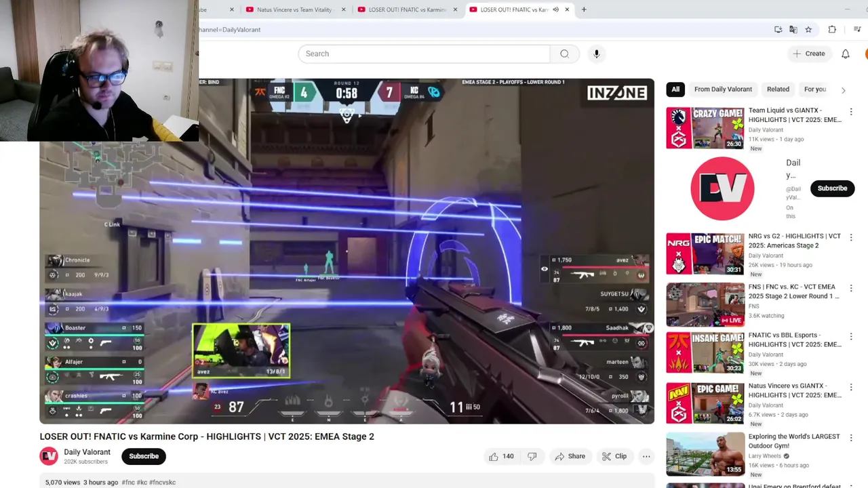Screen dimensions: 868x488
Task: Open options menu for Outdoor Gym video
Action: click(851, 438)
